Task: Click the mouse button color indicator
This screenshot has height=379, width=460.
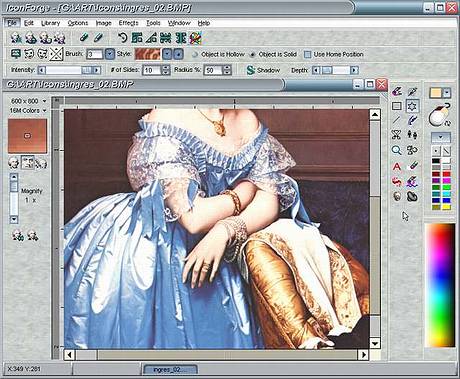Action: [x=440, y=116]
